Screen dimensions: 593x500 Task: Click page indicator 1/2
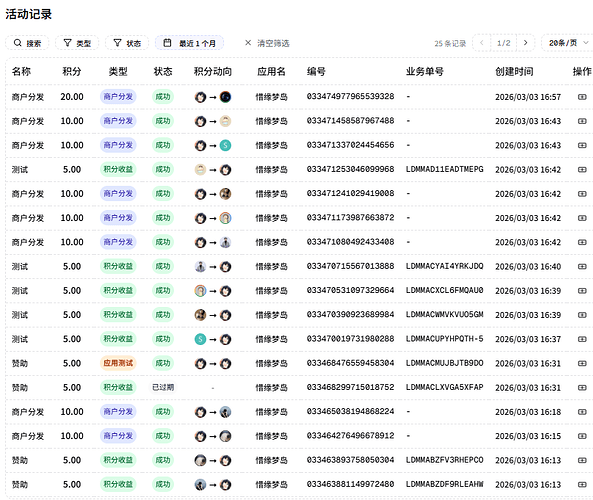point(503,43)
